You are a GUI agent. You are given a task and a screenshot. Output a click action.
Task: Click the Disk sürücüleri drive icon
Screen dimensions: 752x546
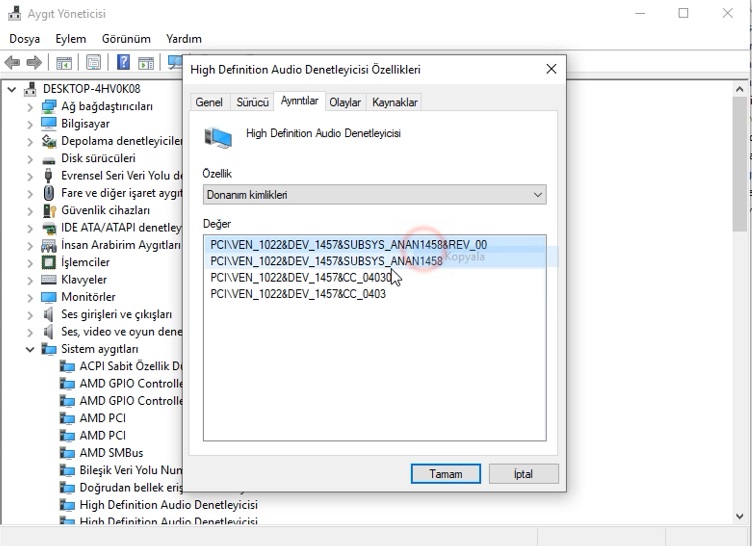(x=48, y=159)
